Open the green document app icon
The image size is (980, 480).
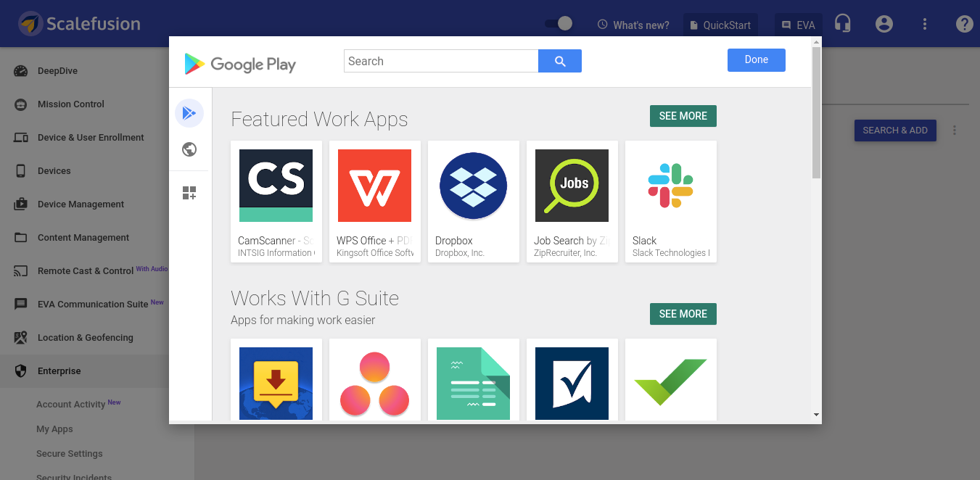pyautogui.click(x=474, y=384)
